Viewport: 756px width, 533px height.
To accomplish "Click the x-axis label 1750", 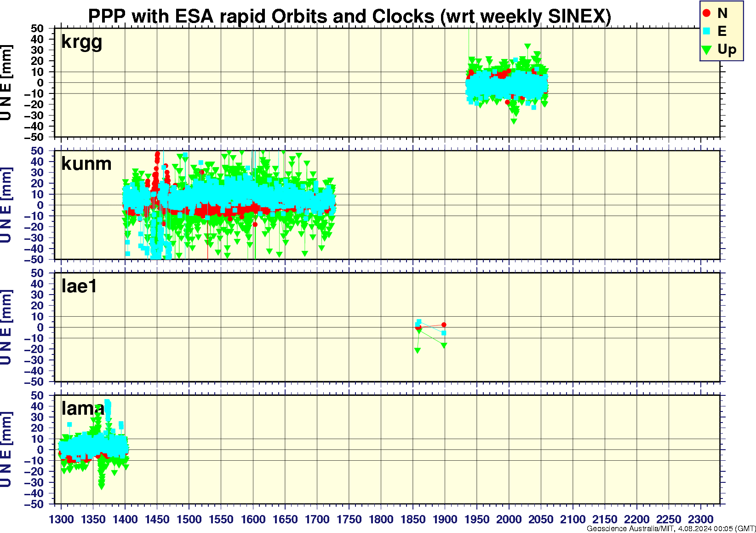I will click(349, 519).
